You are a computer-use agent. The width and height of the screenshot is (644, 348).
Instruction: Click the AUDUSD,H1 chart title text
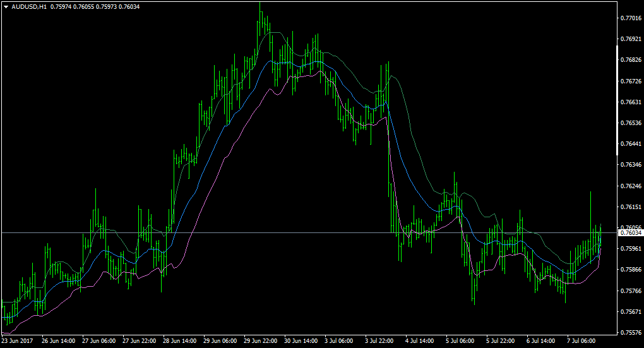point(29,7)
